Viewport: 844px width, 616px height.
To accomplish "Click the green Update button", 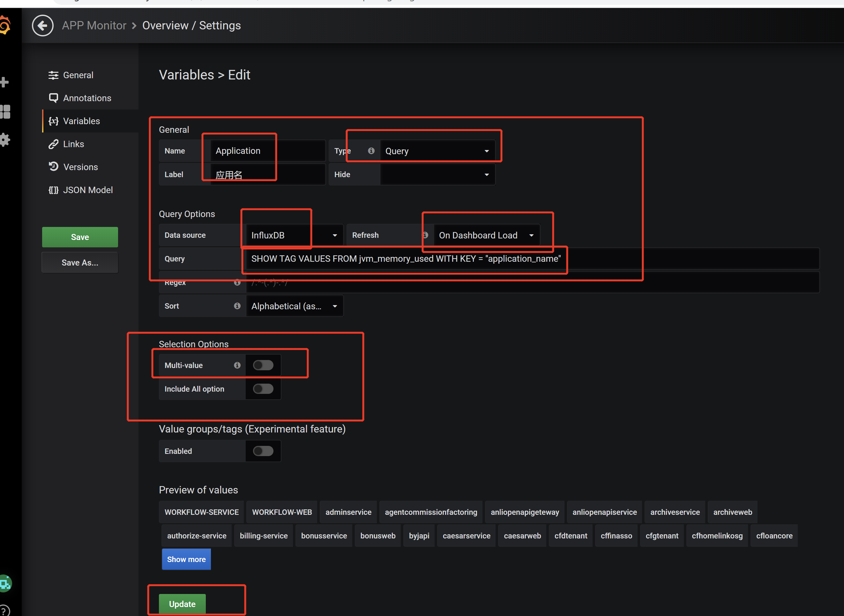I will pyautogui.click(x=182, y=604).
